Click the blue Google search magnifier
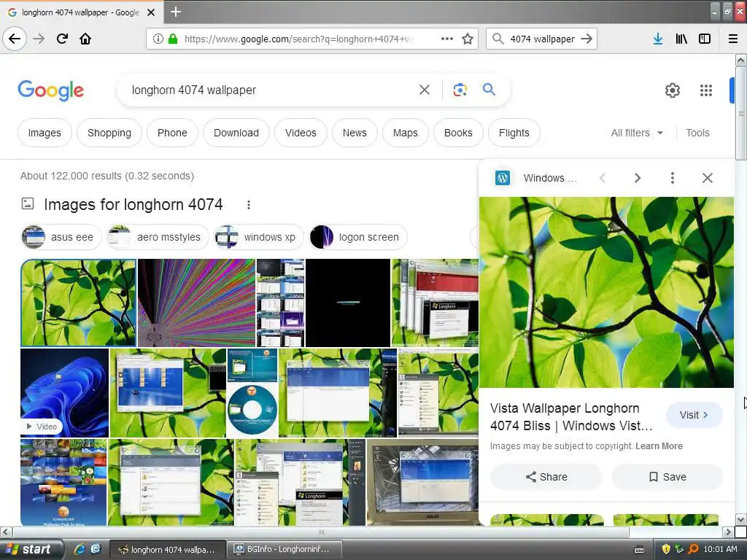The height and width of the screenshot is (560, 747). point(489,89)
